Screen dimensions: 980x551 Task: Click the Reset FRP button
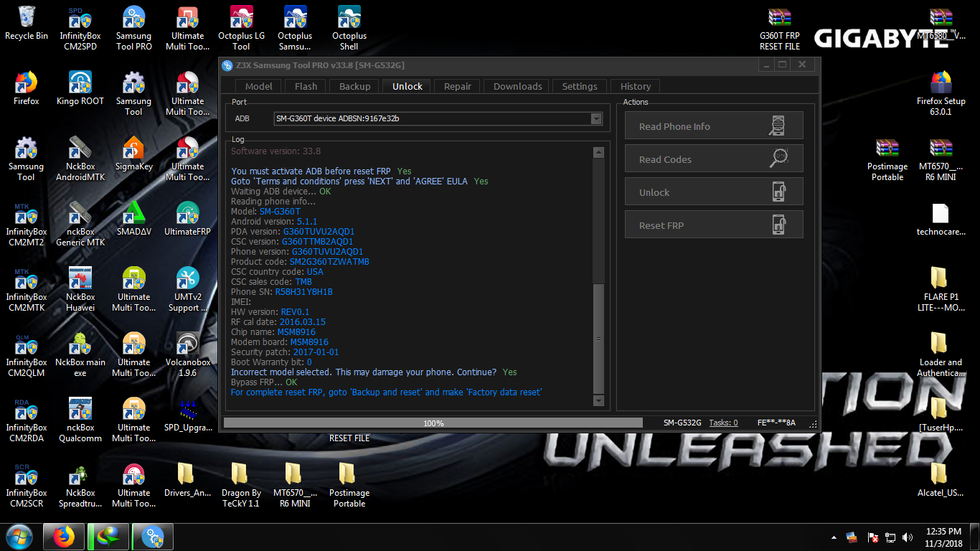(x=714, y=225)
